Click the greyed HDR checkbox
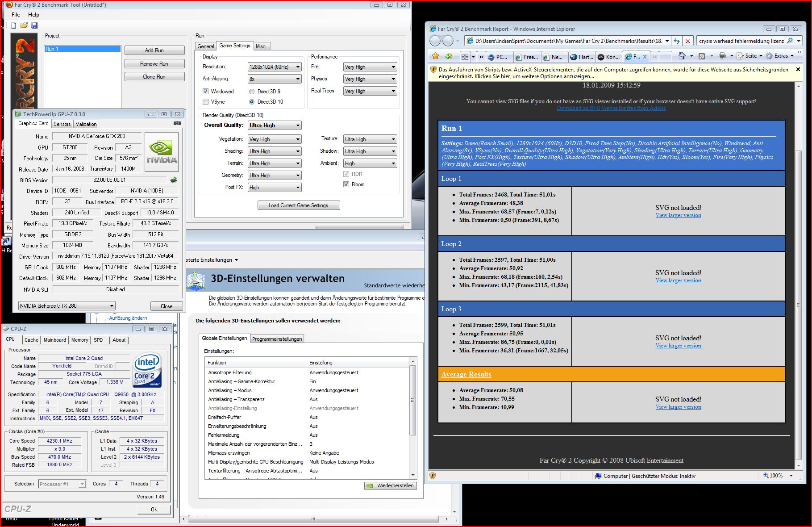This screenshot has width=812, height=527. pyautogui.click(x=346, y=174)
